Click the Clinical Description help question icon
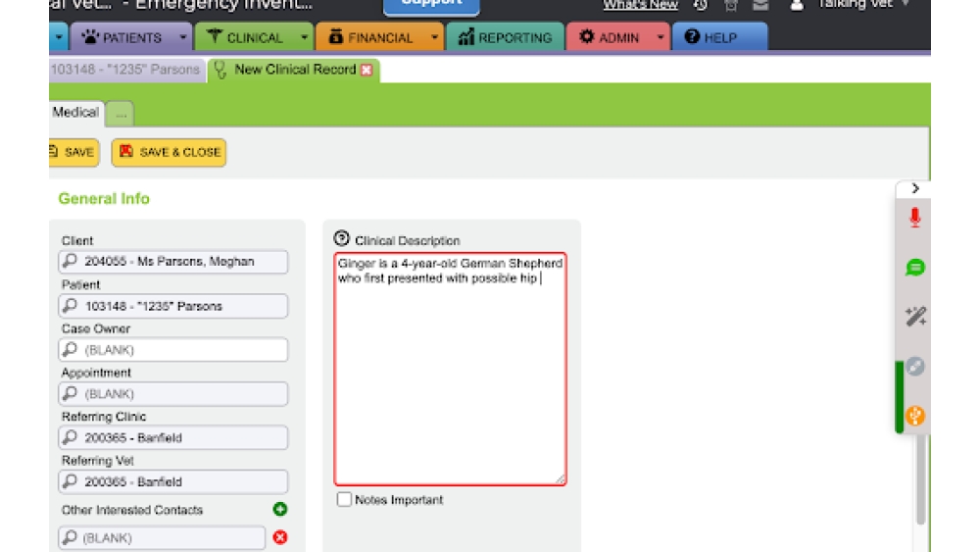Screen dimensions: 980x552 (x=341, y=238)
